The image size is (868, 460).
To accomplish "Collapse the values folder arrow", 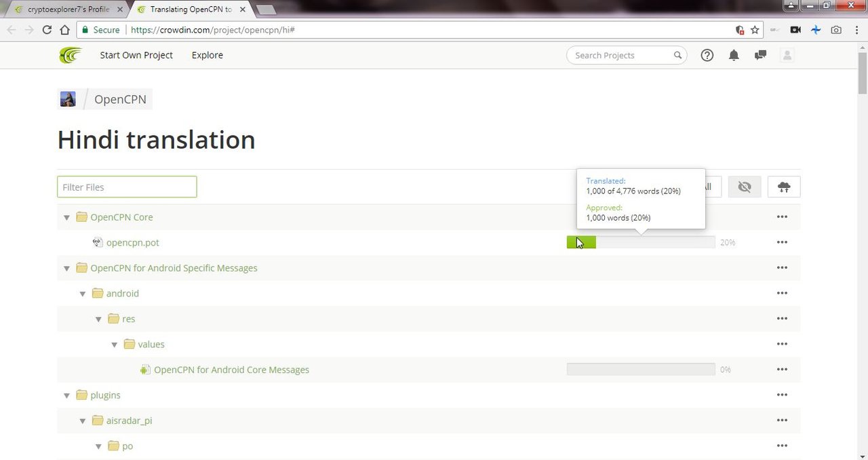I will (x=115, y=345).
